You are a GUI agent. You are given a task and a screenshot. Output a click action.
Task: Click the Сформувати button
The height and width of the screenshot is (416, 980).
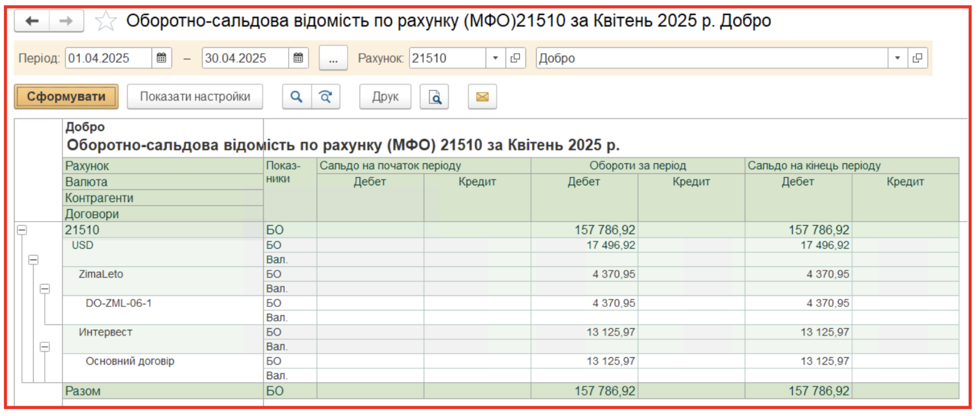point(66,96)
